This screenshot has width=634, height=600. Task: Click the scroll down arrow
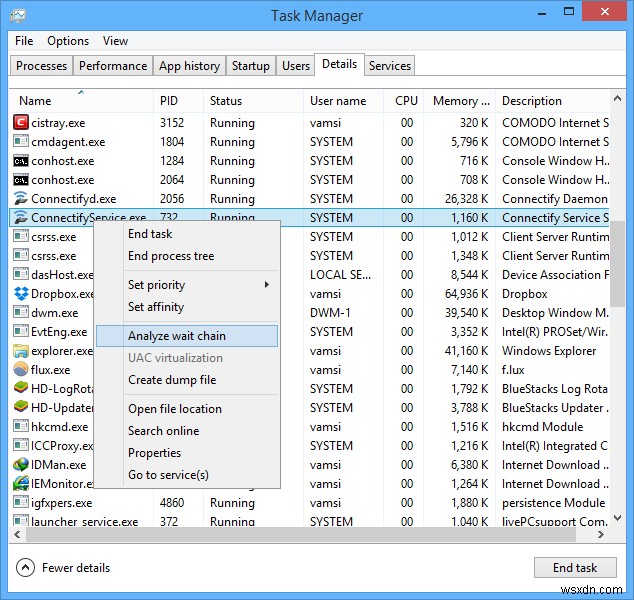pyautogui.click(x=617, y=517)
